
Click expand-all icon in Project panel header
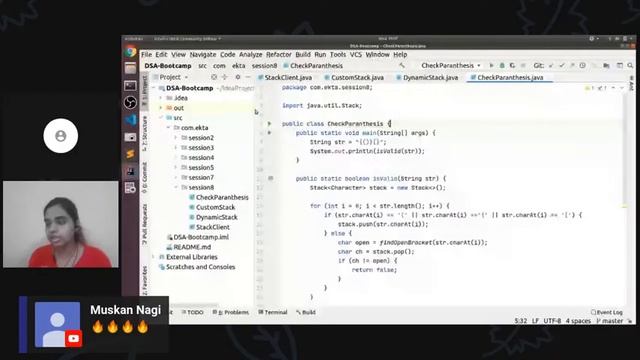point(224,77)
